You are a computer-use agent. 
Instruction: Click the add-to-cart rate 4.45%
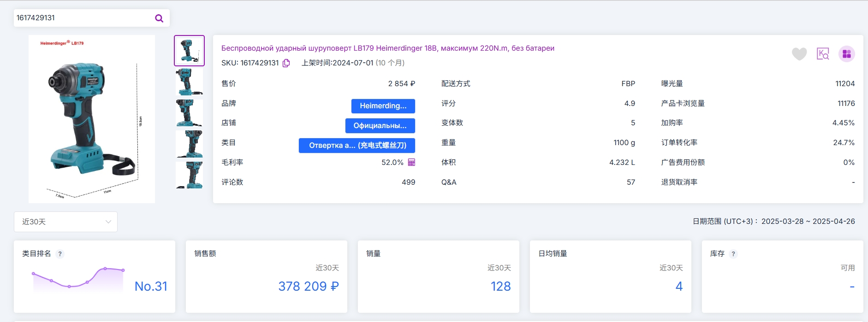(x=844, y=123)
